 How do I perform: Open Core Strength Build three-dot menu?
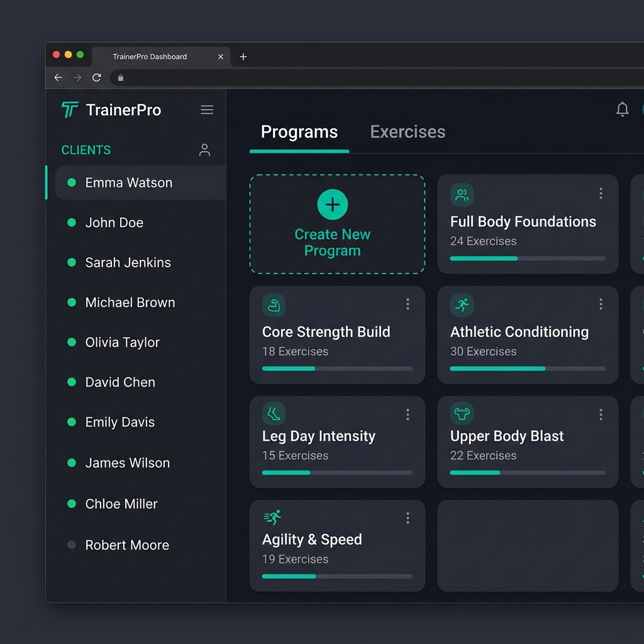[408, 304]
